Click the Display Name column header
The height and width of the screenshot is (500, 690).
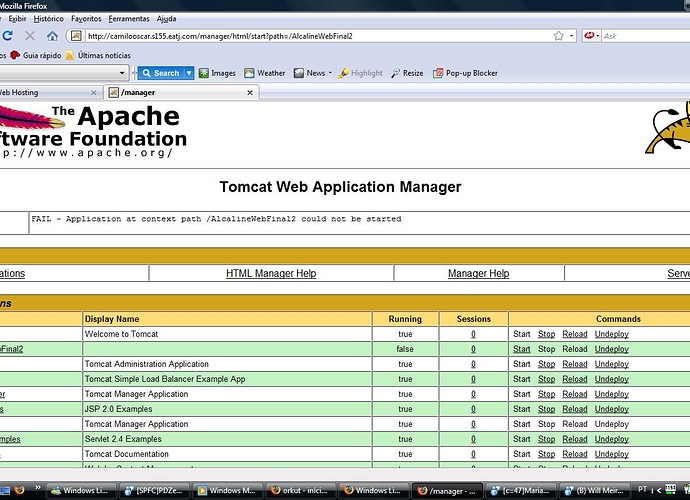(x=227, y=319)
